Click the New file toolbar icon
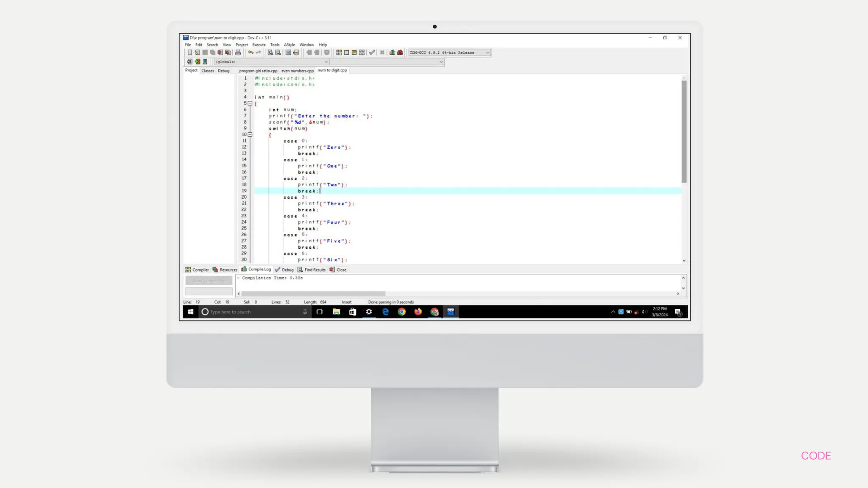This screenshot has width=868, height=488. (189, 53)
